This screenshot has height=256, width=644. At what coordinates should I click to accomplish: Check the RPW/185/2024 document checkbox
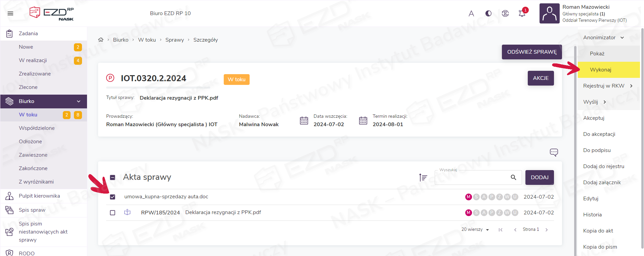coord(113,213)
